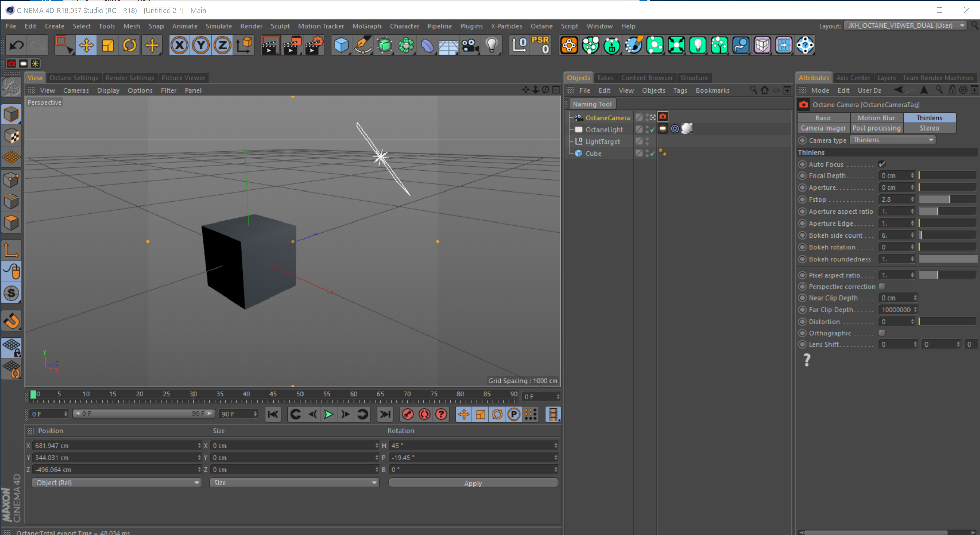Switch to the Octane Settings tab

coord(74,78)
